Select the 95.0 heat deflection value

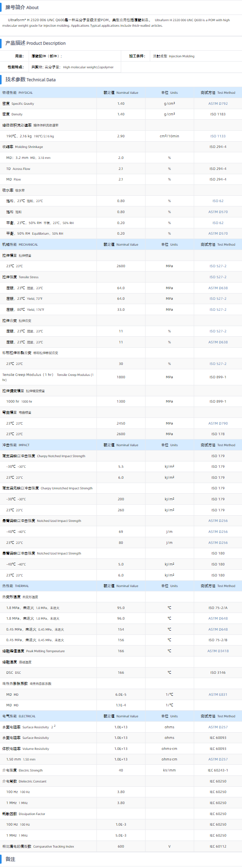pyautogui.click(x=121, y=608)
